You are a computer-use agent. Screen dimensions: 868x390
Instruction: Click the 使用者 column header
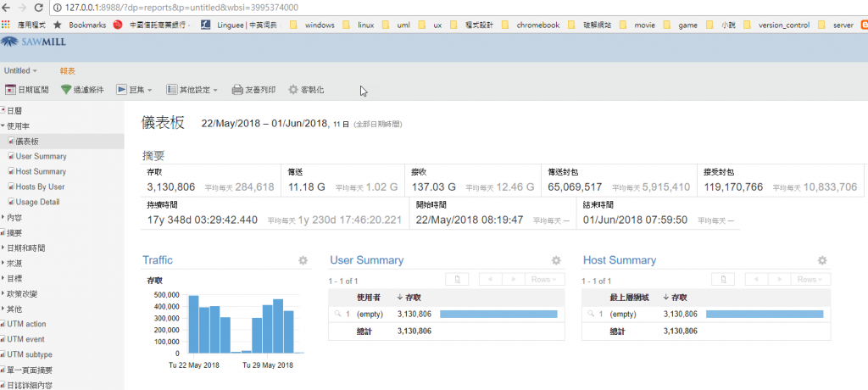tap(368, 298)
